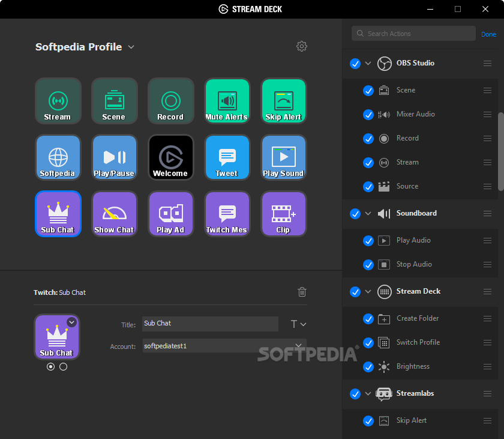Click the Skip Alert action in Streamlabs list
The image size is (504, 439).
pyautogui.click(x=412, y=420)
